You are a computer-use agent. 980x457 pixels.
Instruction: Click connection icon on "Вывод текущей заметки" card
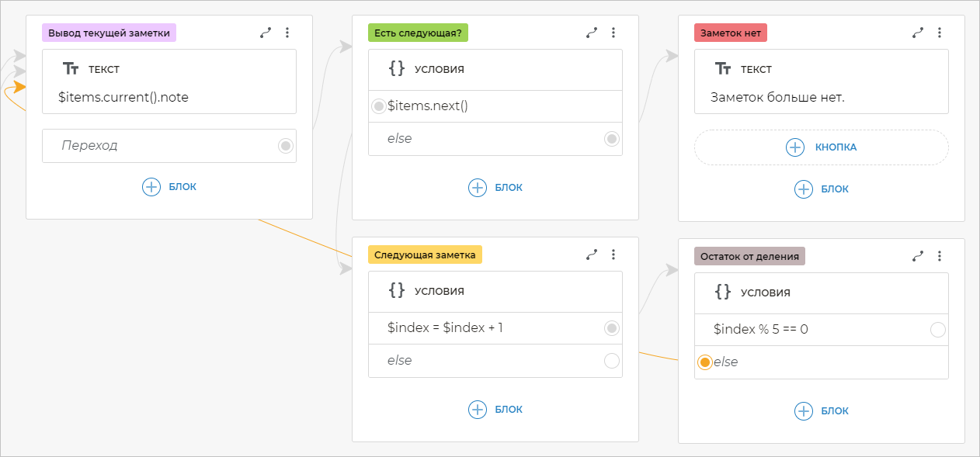[266, 33]
